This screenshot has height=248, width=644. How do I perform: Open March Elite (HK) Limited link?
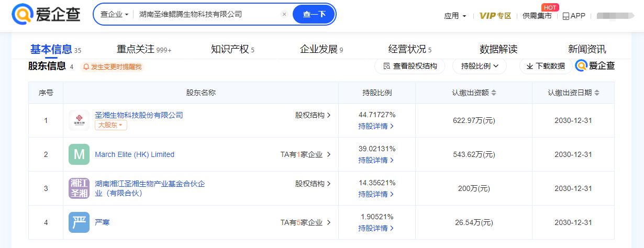click(x=135, y=154)
